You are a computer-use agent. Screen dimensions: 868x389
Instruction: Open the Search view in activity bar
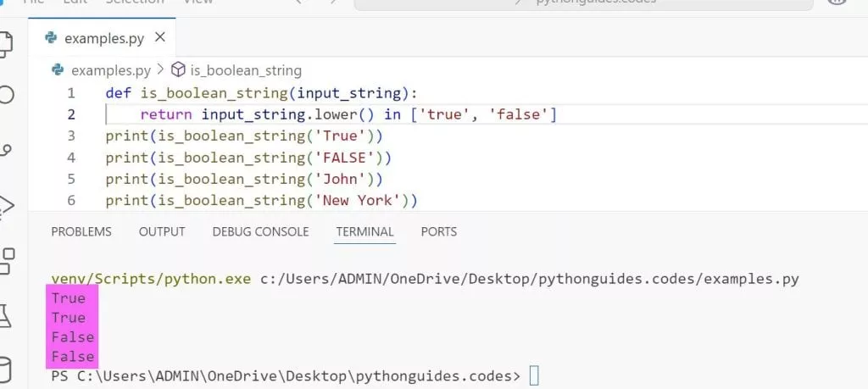click(x=5, y=94)
